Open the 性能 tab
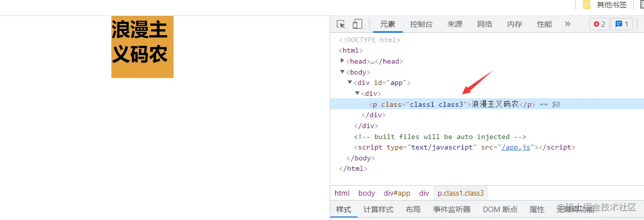Viewport: 644px width, 220px height. [544, 24]
